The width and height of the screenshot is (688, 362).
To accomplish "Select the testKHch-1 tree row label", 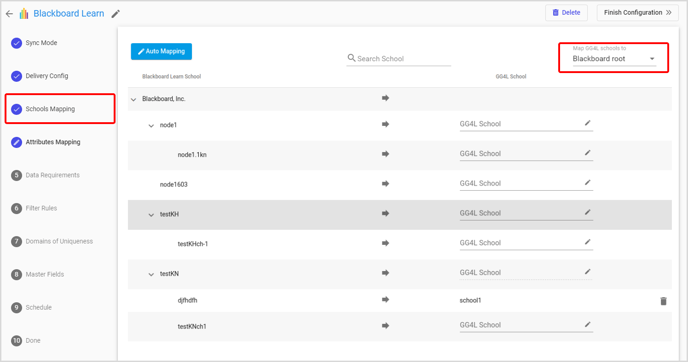I will point(193,244).
